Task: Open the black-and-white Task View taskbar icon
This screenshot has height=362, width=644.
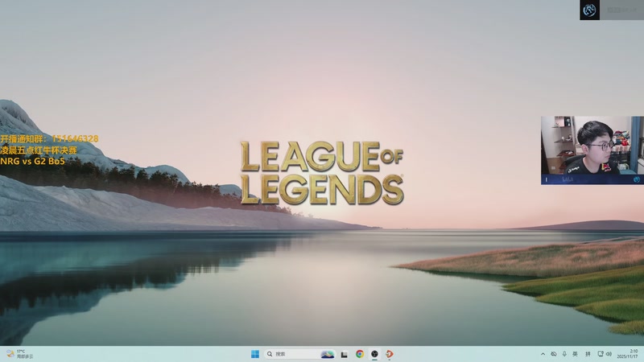Action: [x=345, y=354]
